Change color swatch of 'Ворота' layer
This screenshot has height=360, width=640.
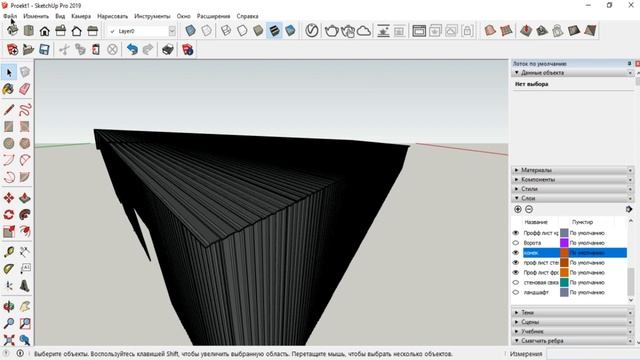[x=564, y=243]
